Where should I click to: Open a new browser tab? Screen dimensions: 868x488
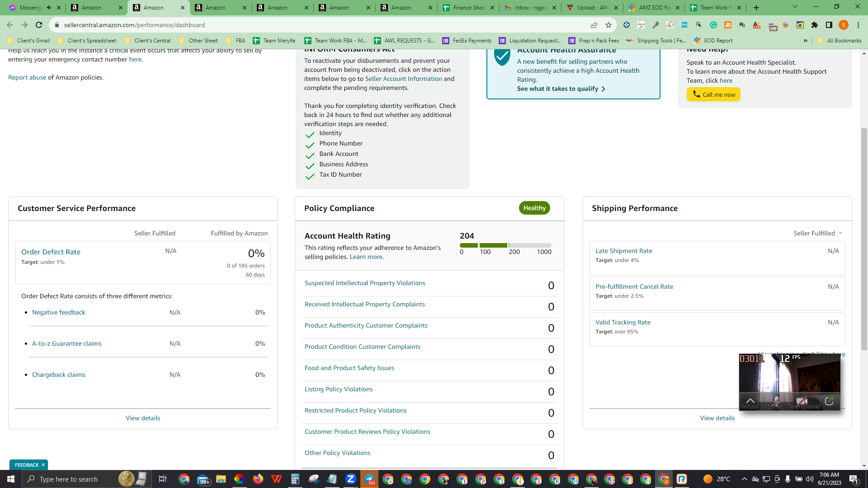pos(756,8)
